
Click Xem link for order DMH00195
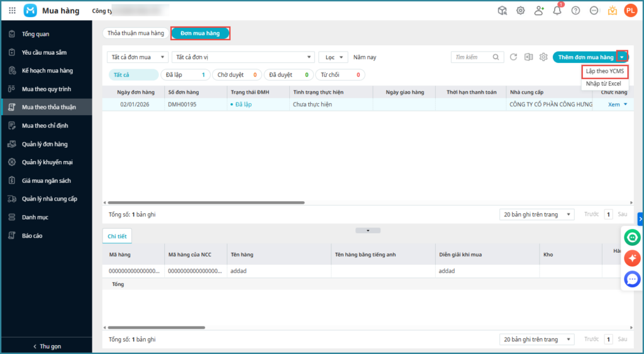(614, 104)
